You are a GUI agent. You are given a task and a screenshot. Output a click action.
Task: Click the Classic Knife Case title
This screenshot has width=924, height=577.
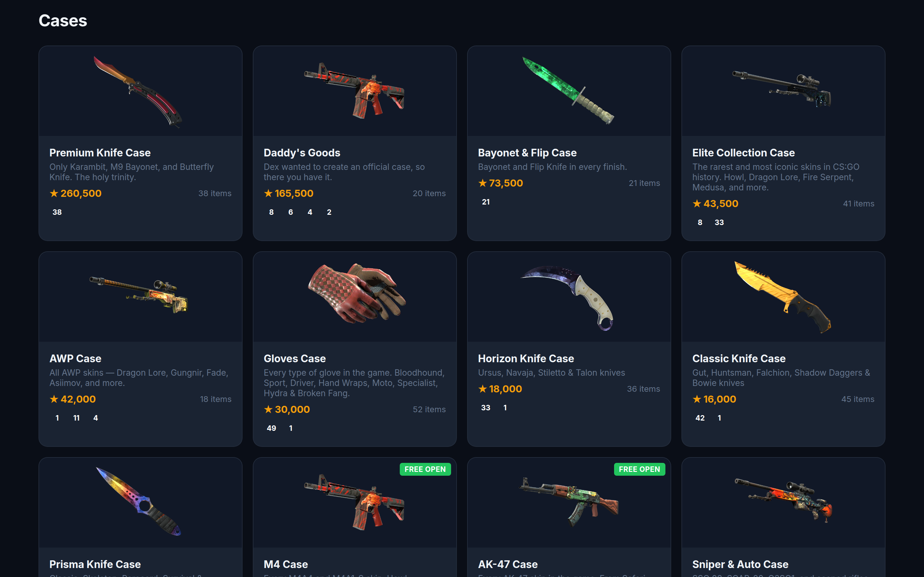click(739, 358)
